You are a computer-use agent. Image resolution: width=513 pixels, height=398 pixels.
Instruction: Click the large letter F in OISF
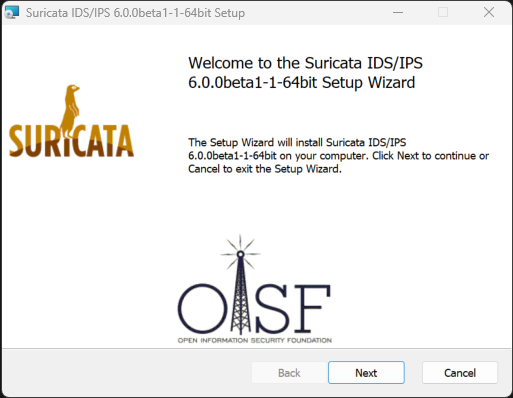click(x=312, y=309)
